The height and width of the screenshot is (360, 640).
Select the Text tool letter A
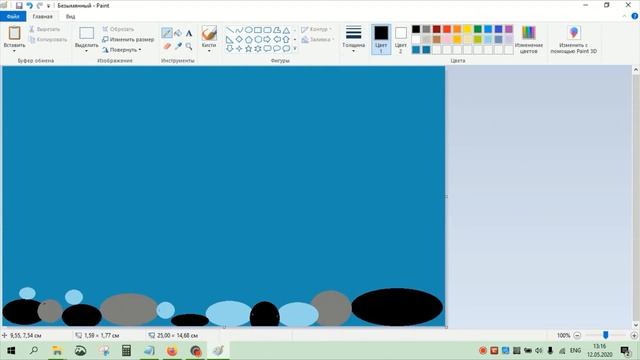coord(189,33)
